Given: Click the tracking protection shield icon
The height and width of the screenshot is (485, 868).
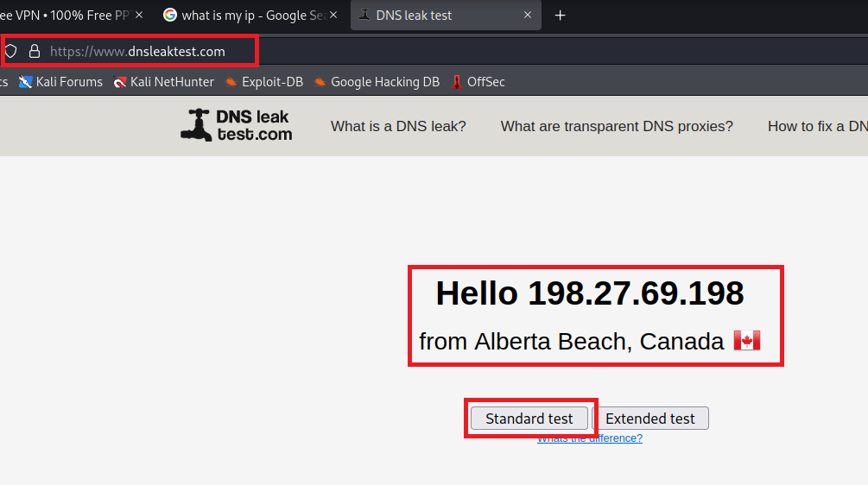Looking at the screenshot, I should click(x=10, y=52).
